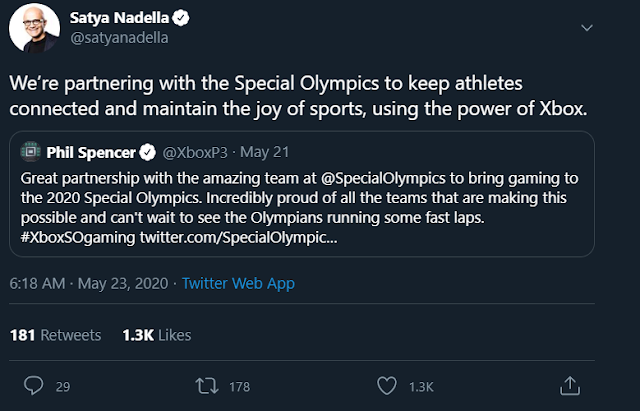
Task: View the 1.3K Likes list
Action: click(156, 334)
